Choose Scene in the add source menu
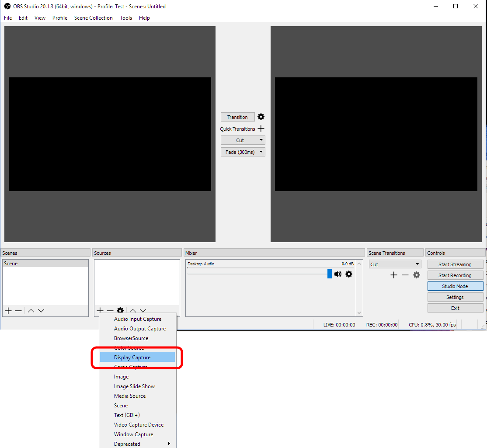 click(138, 406)
